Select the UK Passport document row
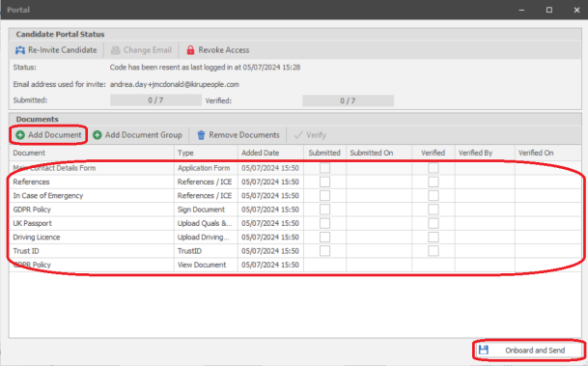Image resolution: width=588 pixels, height=366 pixels. click(x=295, y=223)
